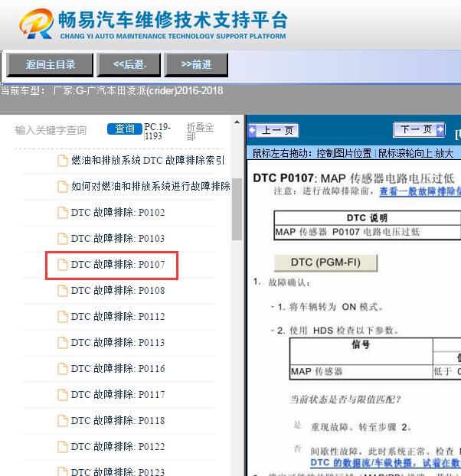Click document icon beside P0103
The width and height of the screenshot is (461, 476).
click(x=63, y=239)
